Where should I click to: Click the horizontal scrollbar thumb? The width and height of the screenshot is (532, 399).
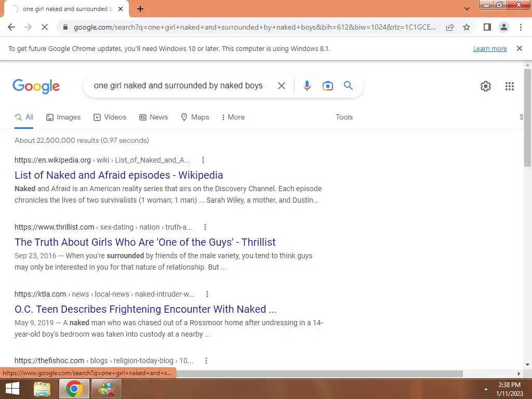(x=319, y=374)
